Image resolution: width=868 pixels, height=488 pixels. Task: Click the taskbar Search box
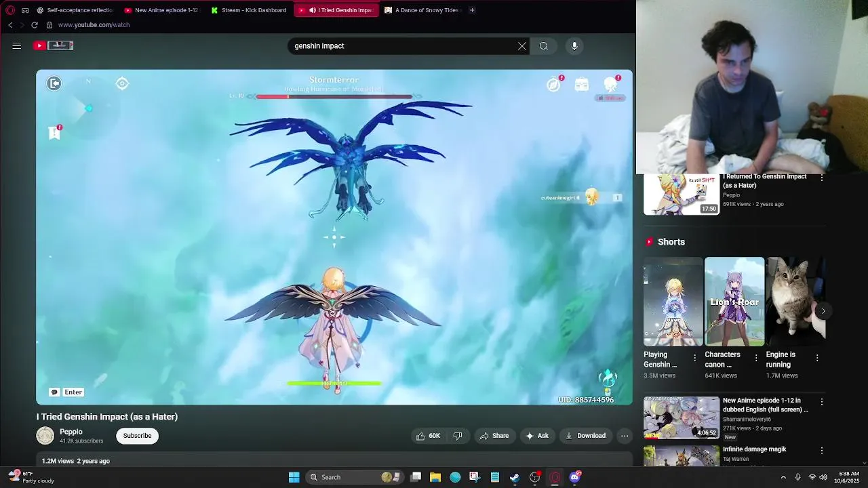pos(354,477)
